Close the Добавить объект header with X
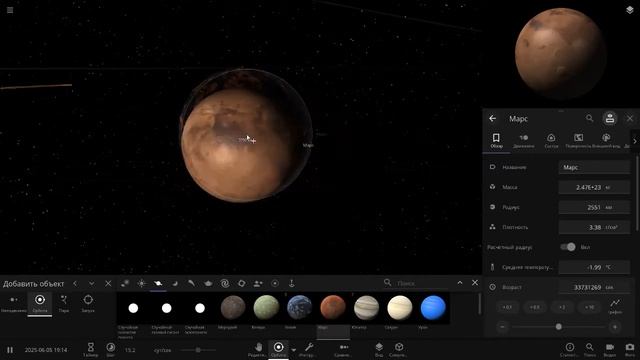This screenshot has height=360, width=640. 108,283
